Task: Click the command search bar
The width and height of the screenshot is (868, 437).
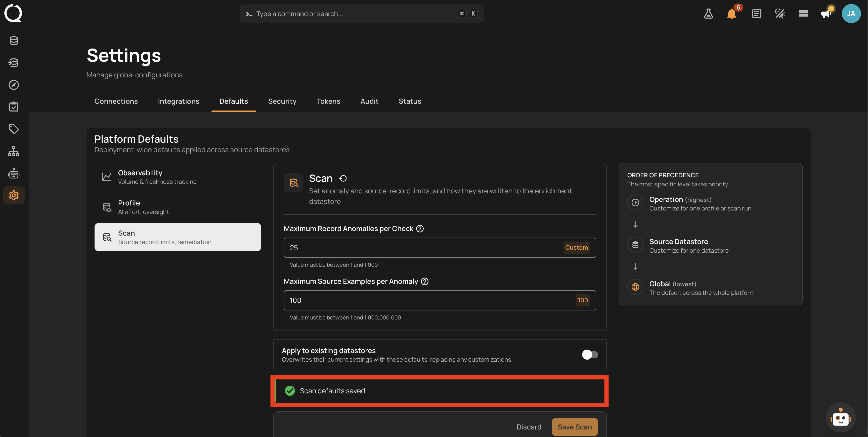Action: [362, 14]
